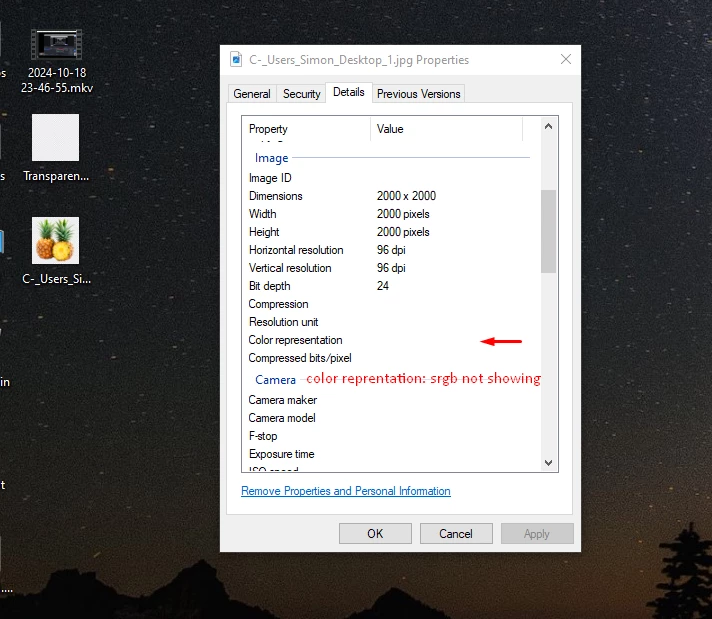This screenshot has height=619, width=712.
Task: Select the Color representation row
Action: [391, 340]
